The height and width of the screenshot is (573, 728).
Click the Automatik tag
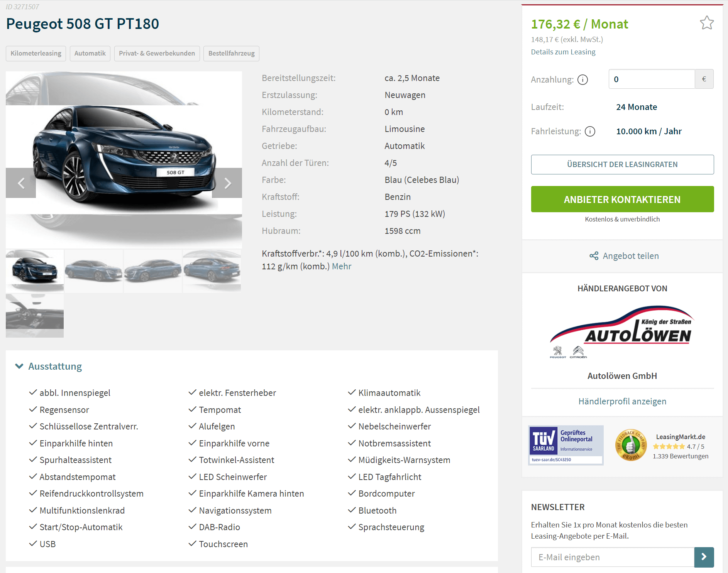[90, 53]
